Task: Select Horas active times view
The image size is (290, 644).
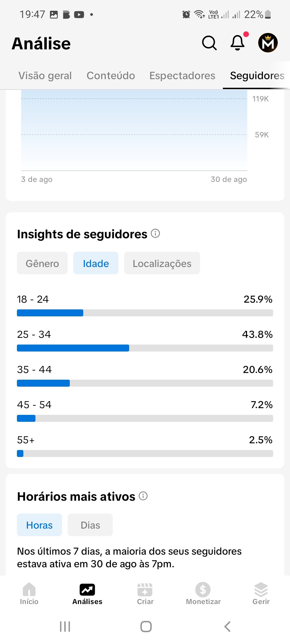Action: 39,525
